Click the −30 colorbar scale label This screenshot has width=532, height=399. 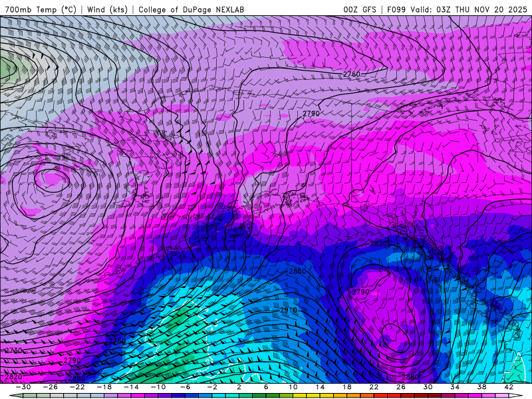point(23,387)
